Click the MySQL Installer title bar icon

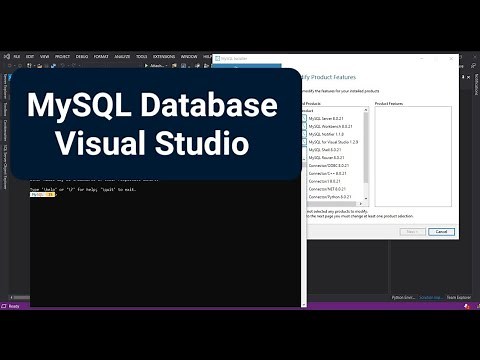pyautogui.click(x=218, y=59)
